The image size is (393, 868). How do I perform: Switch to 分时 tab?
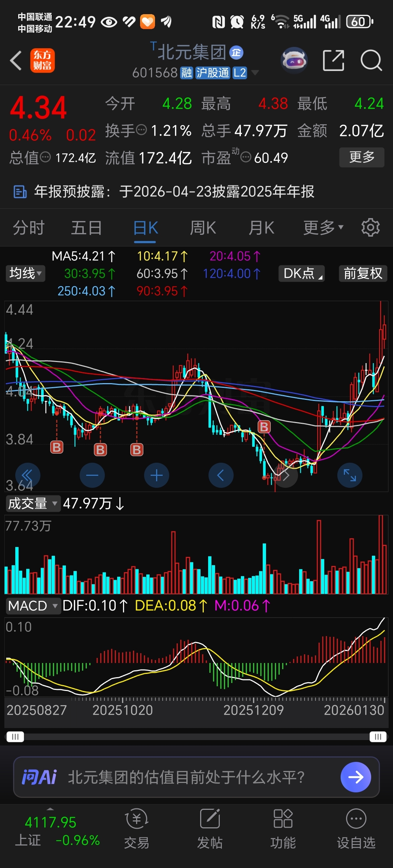[29, 228]
